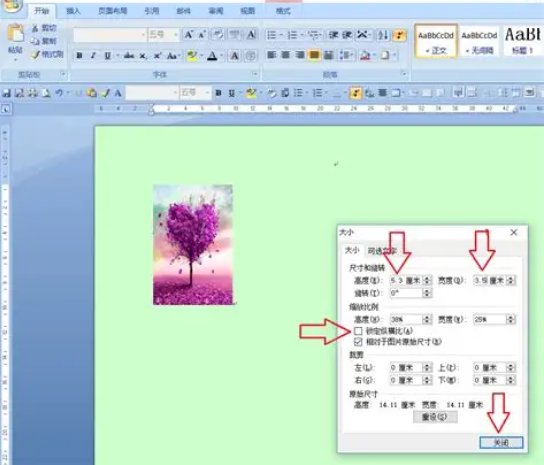Open the References (引用) ribbon tab
This screenshot has width=544, height=465.
click(152, 11)
